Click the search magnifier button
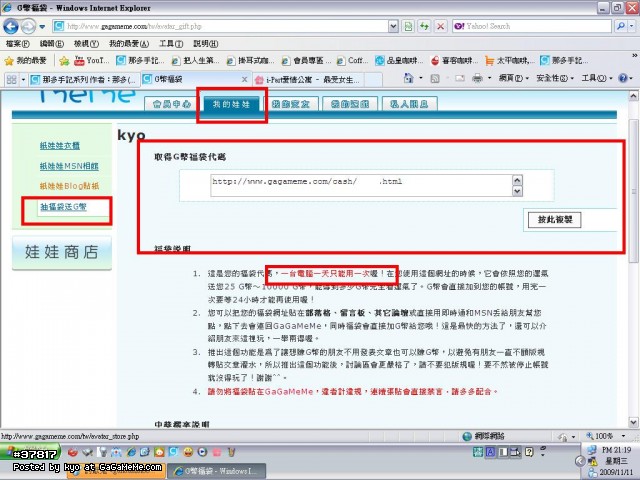Viewport: 640px width, 480px height. pyautogui.click(x=620, y=27)
